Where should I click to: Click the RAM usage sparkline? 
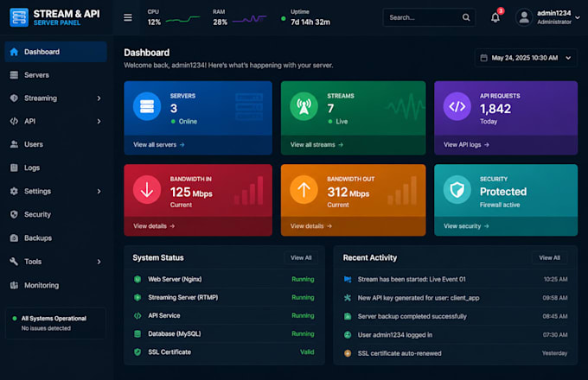(x=249, y=19)
